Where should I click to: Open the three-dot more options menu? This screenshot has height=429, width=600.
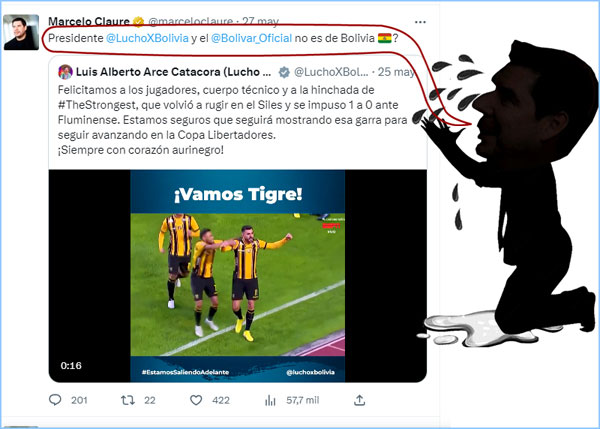[420, 22]
